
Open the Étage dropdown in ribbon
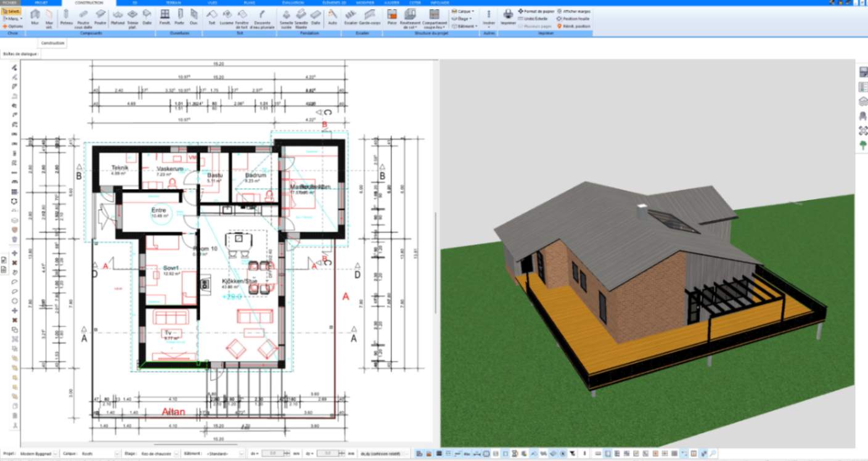(462, 18)
